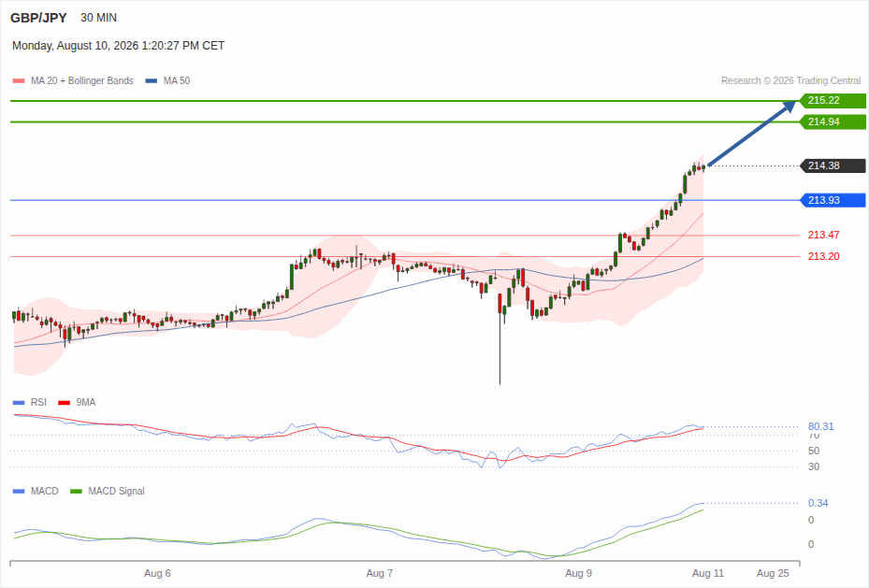Click the 214.94 resistance price tag
The image size is (869, 588).
click(x=833, y=122)
